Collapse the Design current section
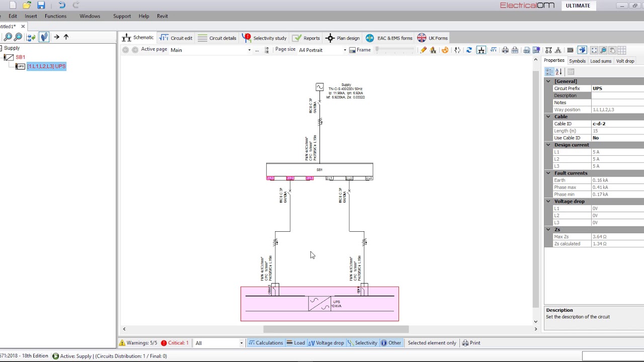The height and width of the screenshot is (362, 644). tap(548, 145)
